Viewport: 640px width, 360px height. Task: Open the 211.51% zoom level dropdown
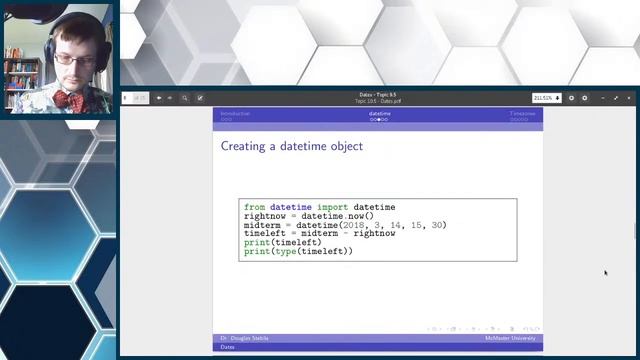tap(547, 98)
